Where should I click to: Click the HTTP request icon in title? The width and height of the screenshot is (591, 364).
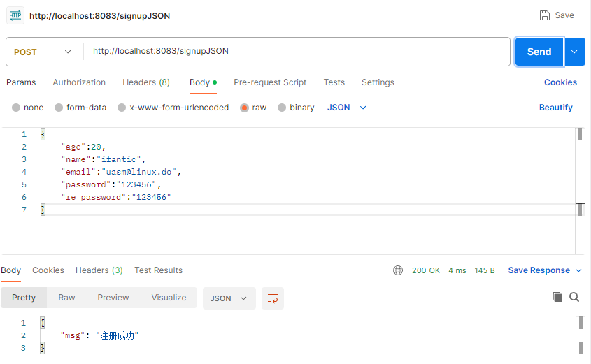(x=15, y=15)
